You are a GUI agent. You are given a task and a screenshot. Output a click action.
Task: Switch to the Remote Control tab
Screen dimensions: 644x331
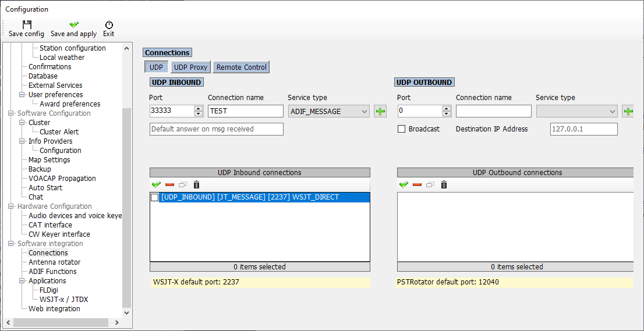click(x=242, y=67)
